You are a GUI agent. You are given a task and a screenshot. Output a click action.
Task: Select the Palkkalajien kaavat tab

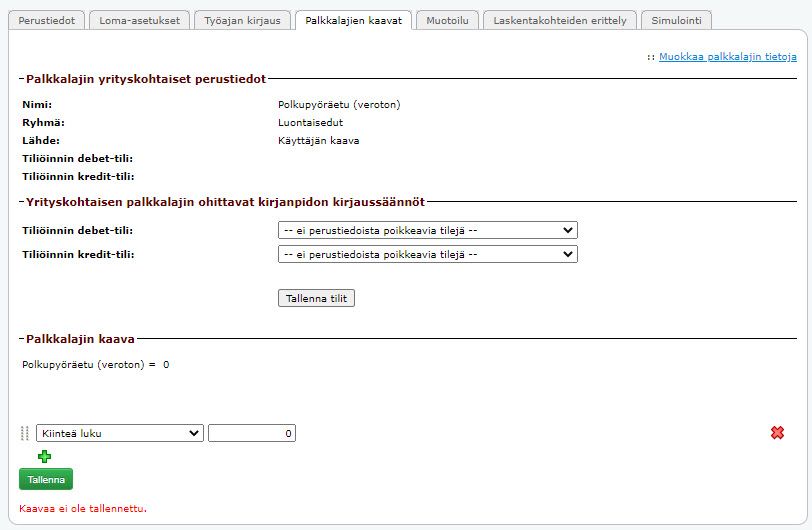[354, 21]
